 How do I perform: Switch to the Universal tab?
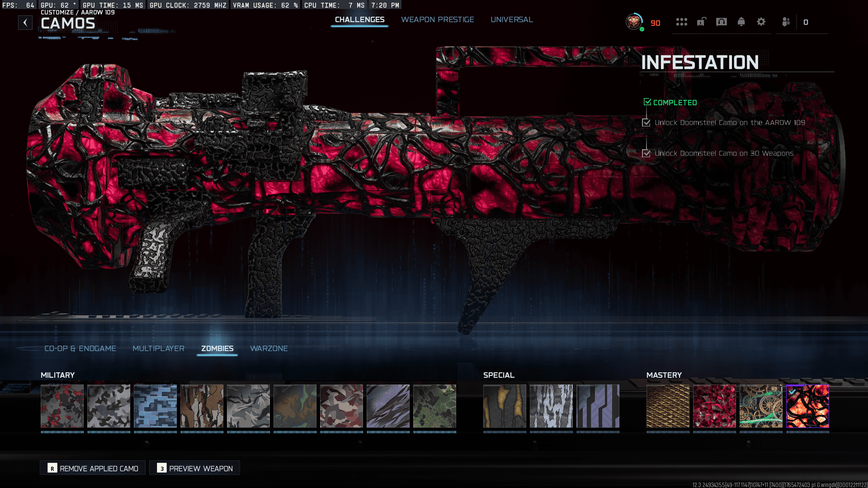pos(511,19)
